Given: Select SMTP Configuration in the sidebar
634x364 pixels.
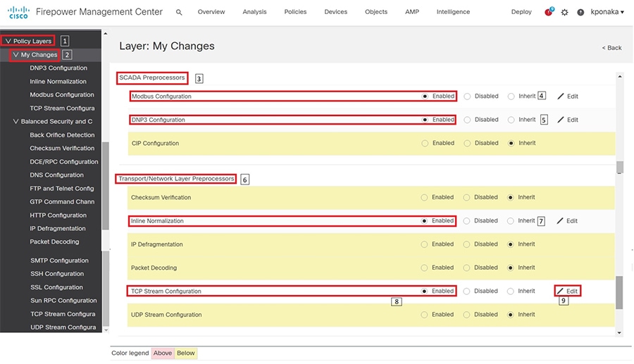Looking at the screenshot, I should (x=59, y=261).
